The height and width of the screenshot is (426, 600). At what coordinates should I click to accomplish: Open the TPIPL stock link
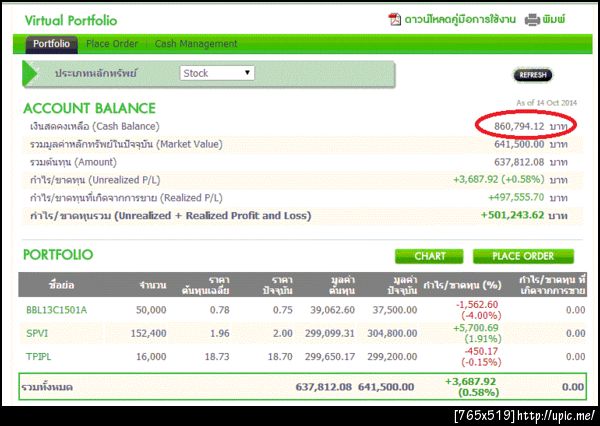(x=38, y=357)
